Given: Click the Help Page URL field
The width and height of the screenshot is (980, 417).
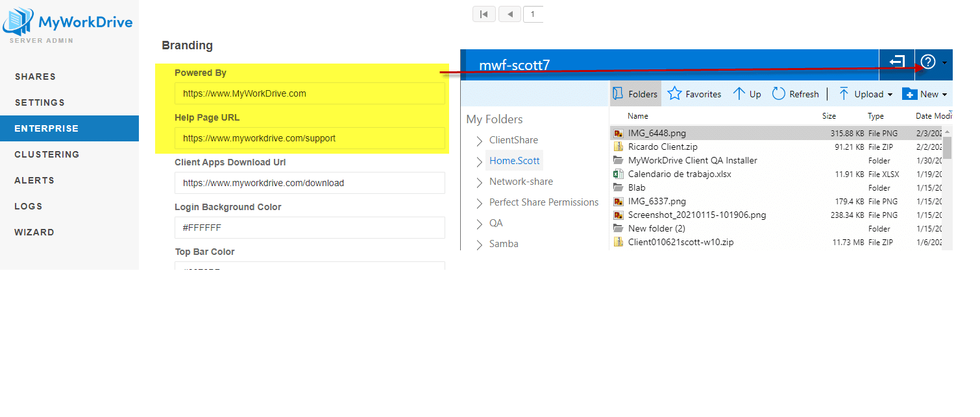Looking at the screenshot, I should (x=310, y=138).
